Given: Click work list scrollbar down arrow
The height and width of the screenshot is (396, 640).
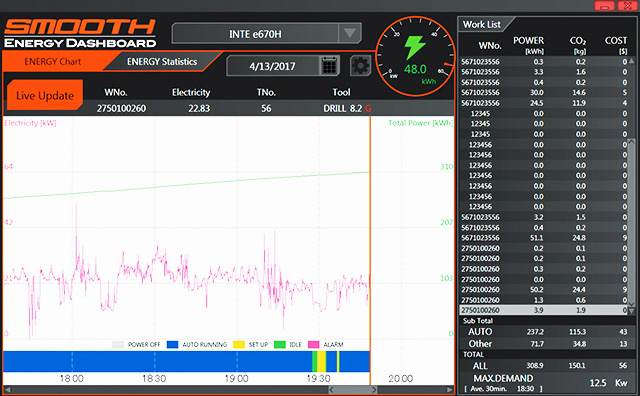Looking at the screenshot, I should tap(631, 311).
